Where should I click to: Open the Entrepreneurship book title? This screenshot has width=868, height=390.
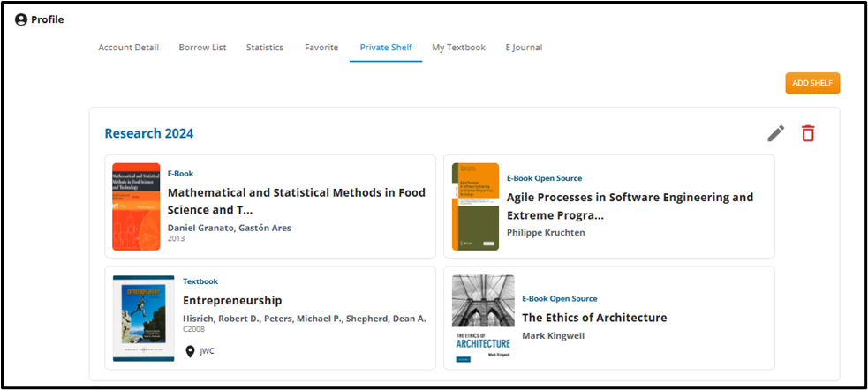(x=232, y=300)
